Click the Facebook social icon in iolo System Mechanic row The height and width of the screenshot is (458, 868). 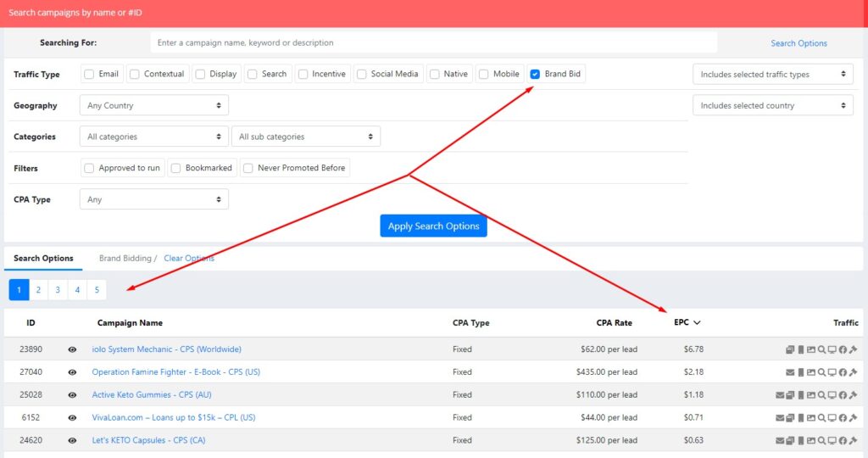point(843,349)
